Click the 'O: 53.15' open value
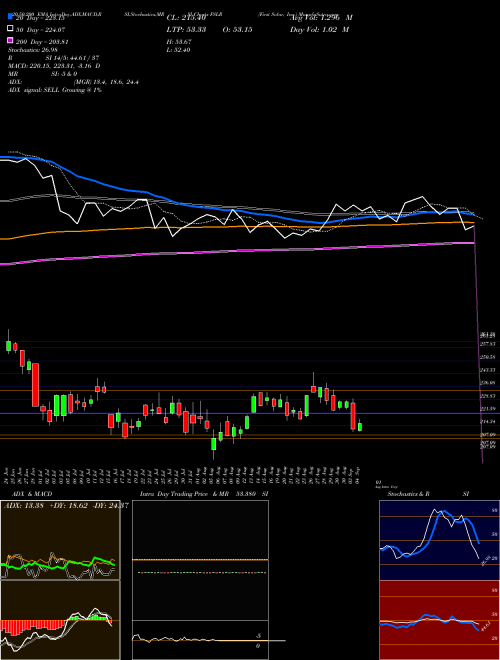 236,30
